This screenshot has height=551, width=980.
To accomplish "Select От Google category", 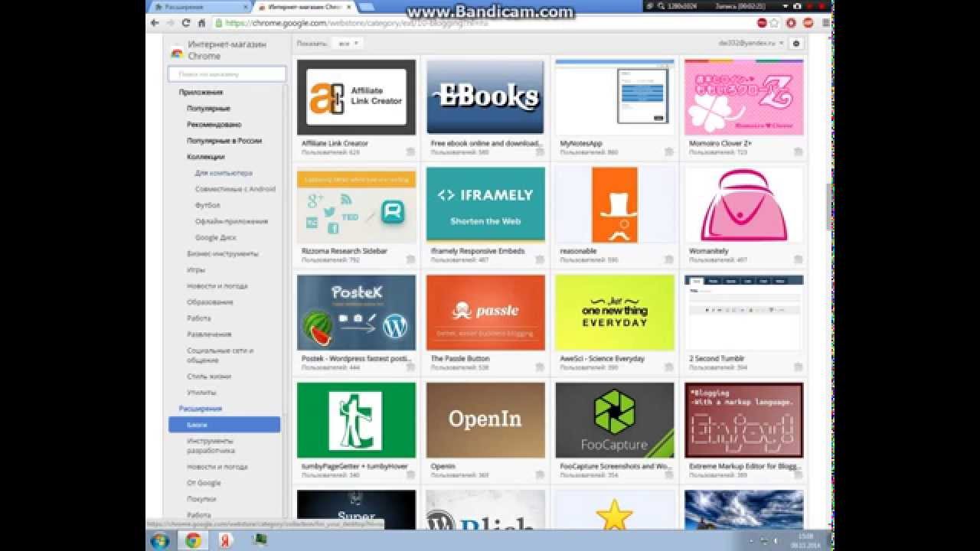I will 204,483.
